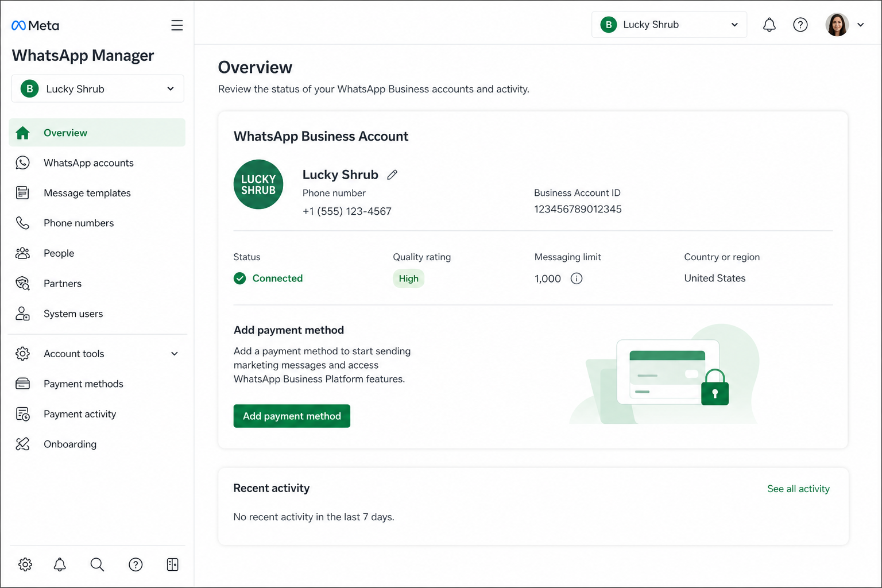Click the Account tools gear icon
Image resolution: width=882 pixels, height=588 pixels.
click(22, 354)
